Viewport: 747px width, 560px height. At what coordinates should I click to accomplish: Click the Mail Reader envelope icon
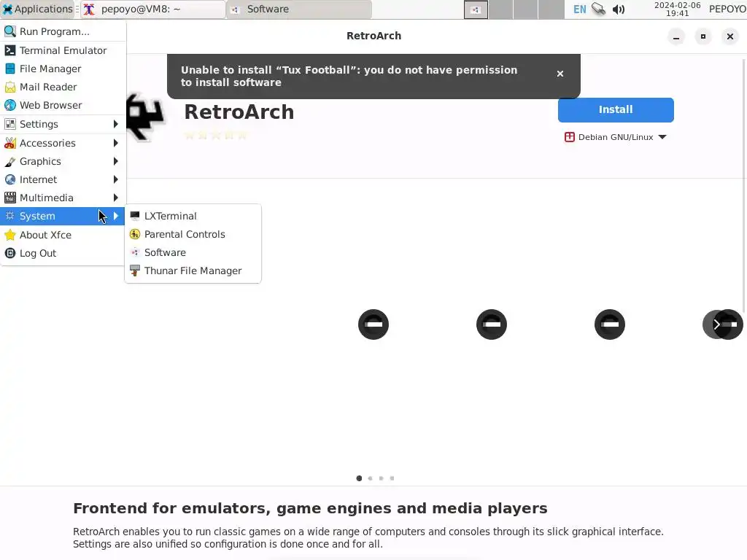point(10,87)
